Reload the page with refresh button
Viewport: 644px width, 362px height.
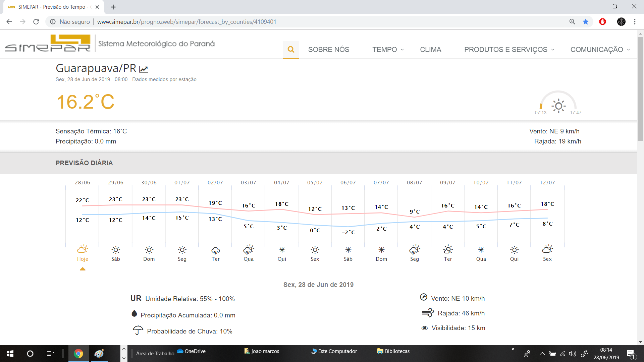(x=36, y=22)
